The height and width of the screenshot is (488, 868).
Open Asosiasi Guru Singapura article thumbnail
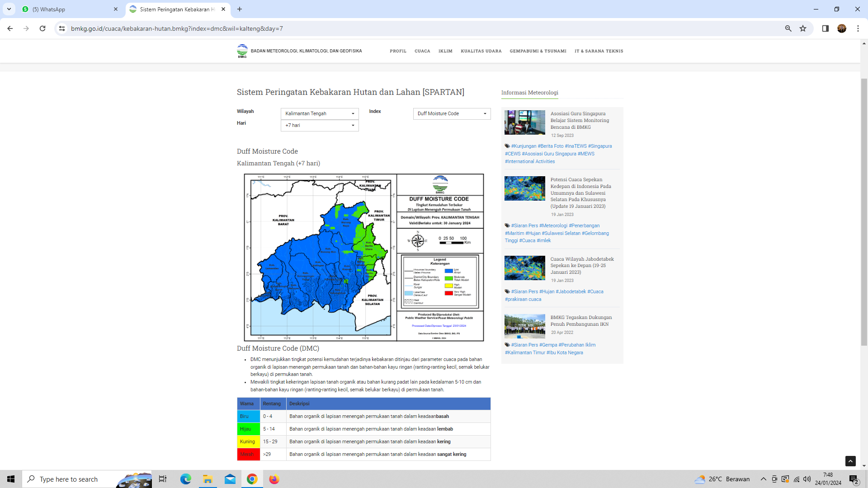click(524, 122)
